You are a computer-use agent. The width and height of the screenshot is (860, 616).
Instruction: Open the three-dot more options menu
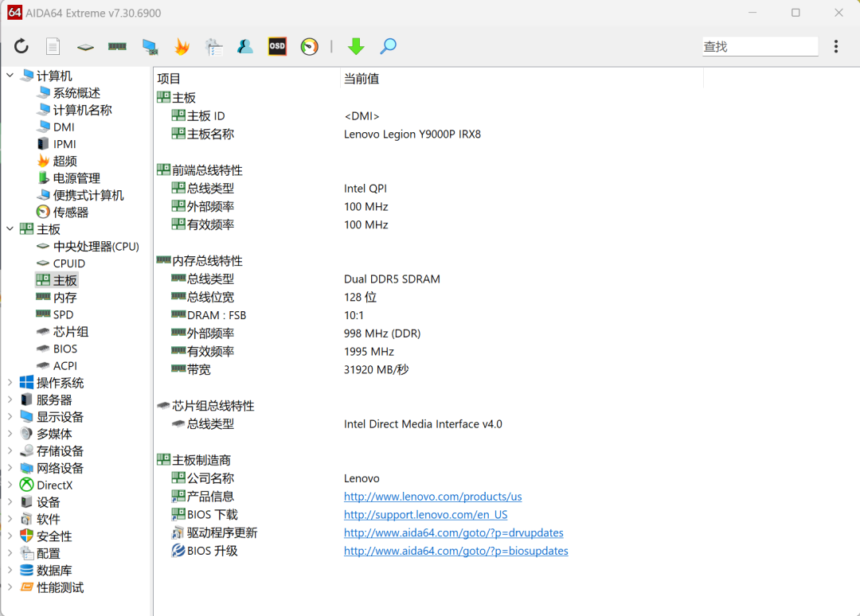click(836, 47)
